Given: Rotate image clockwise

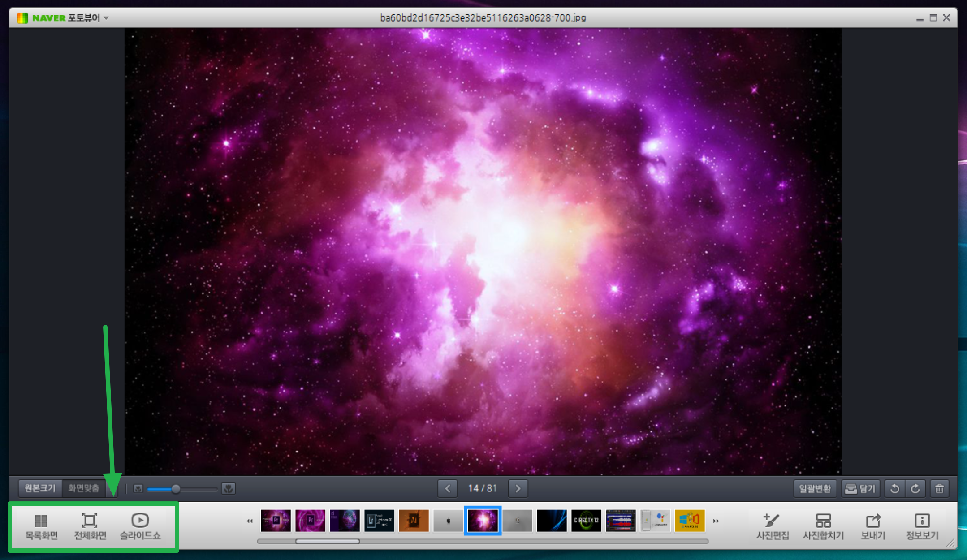Looking at the screenshot, I should pos(915,488).
